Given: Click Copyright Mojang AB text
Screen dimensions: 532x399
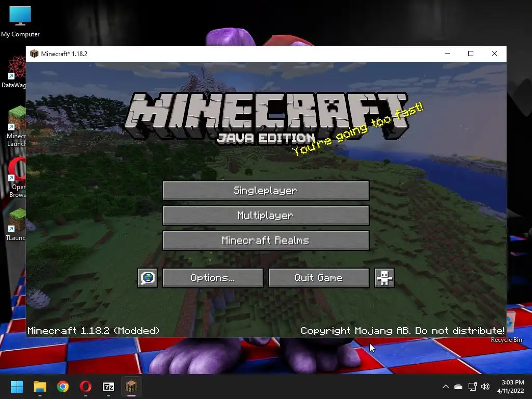Looking at the screenshot, I should coord(403,330).
